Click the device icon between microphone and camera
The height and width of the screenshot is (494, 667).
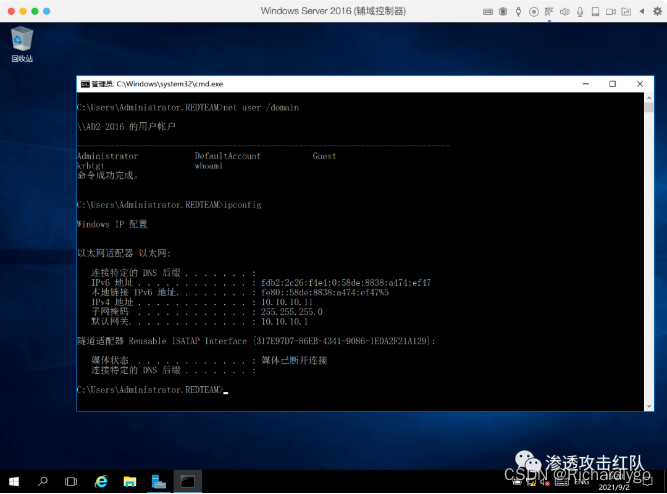coord(595,11)
